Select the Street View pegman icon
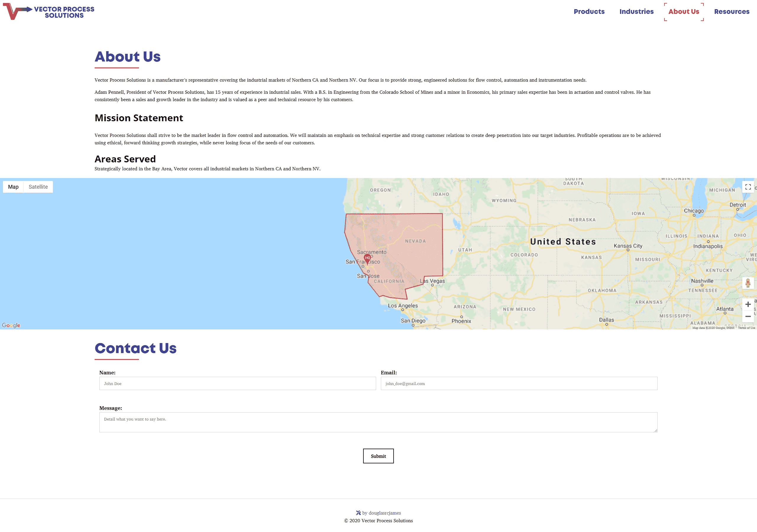Screen dimensions: 757x532 [x=748, y=283]
